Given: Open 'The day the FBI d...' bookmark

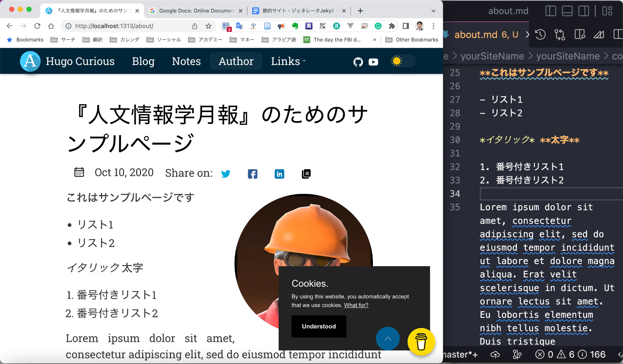Looking at the screenshot, I should (332, 39).
